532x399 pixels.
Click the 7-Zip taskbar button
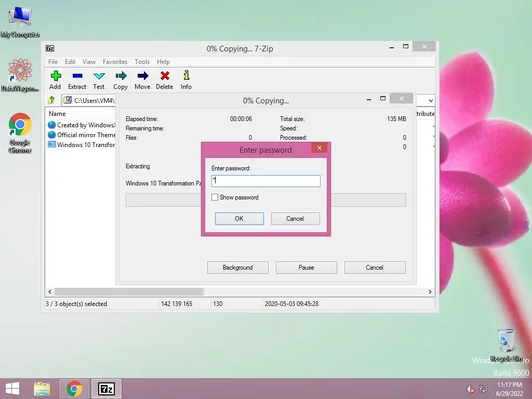pos(106,389)
